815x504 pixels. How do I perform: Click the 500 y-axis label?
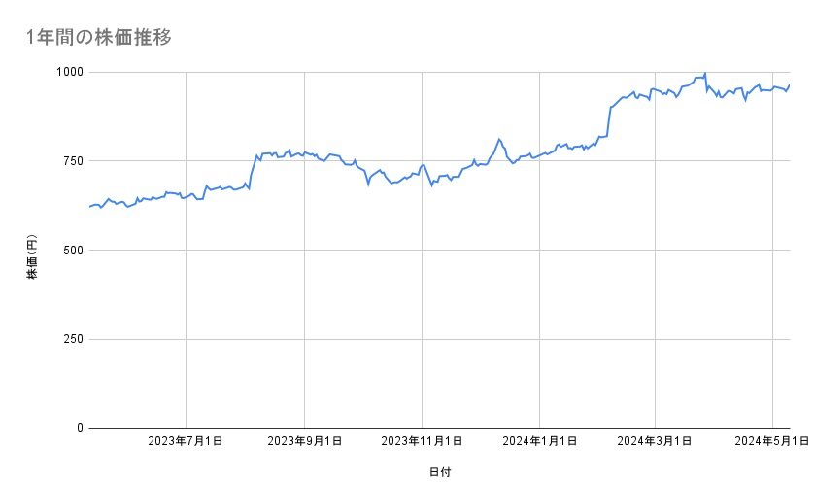coord(73,251)
